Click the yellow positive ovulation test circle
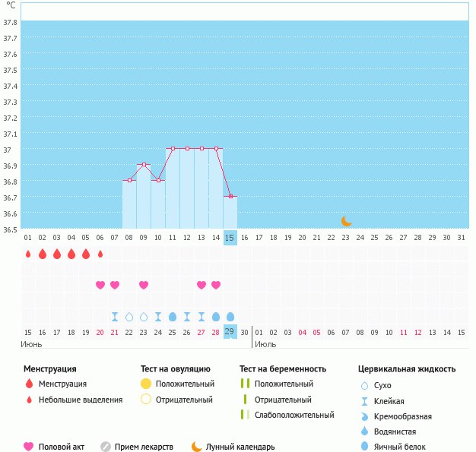Screen dimensions: 476x452 (147, 384)
